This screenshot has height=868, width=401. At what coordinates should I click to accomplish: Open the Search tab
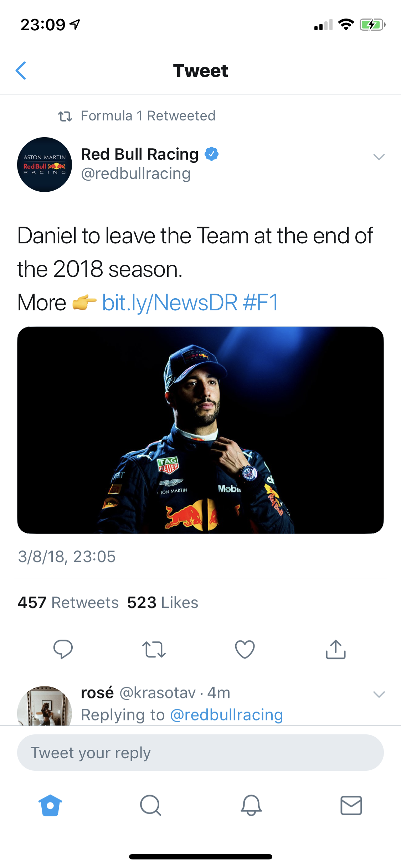click(150, 805)
